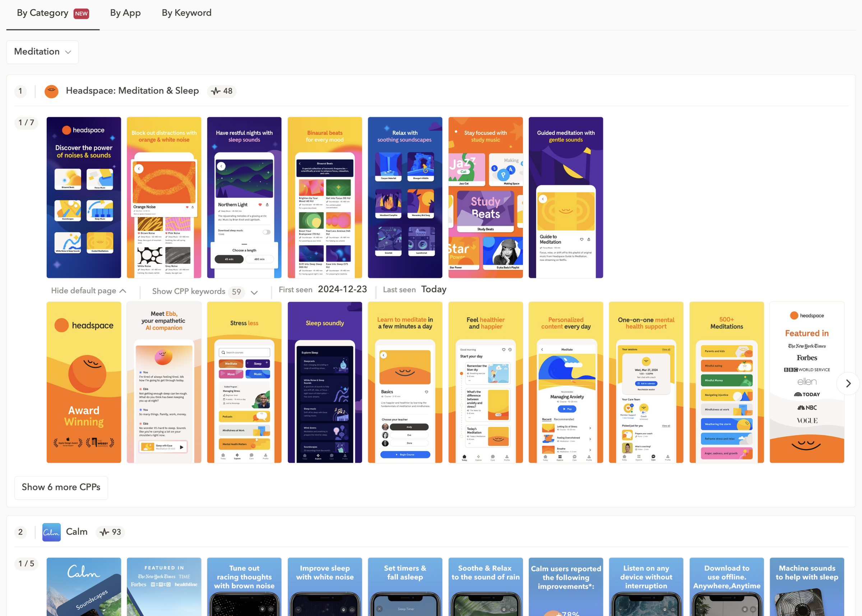The width and height of the screenshot is (862, 616).
Task: Open 'Have restful nights with sleep sounds' screenshot
Action: (x=244, y=197)
